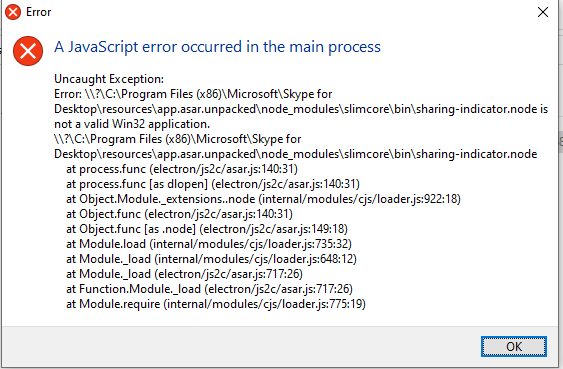The image size is (563, 369).
Task: Click the "Object.func [as .node]" stack line
Action: pyautogui.click(x=207, y=229)
